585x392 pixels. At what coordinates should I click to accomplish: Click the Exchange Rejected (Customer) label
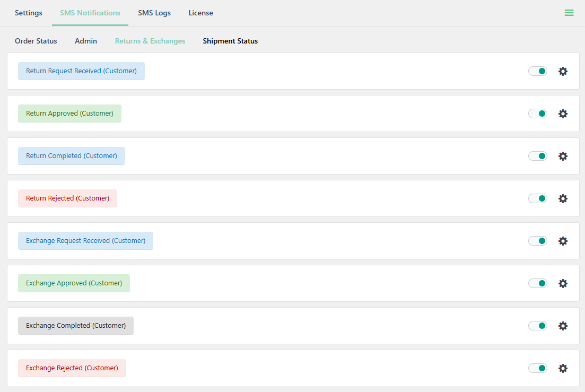pos(72,368)
